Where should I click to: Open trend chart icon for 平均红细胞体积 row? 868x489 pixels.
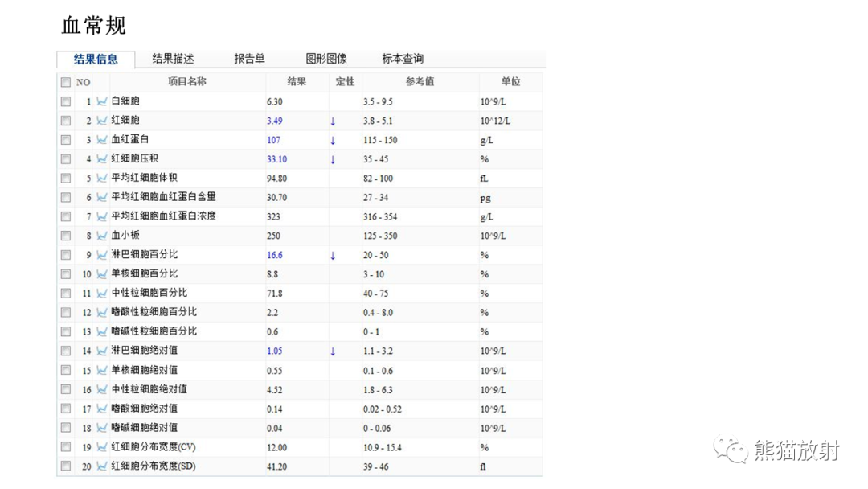pyautogui.click(x=102, y=179)
